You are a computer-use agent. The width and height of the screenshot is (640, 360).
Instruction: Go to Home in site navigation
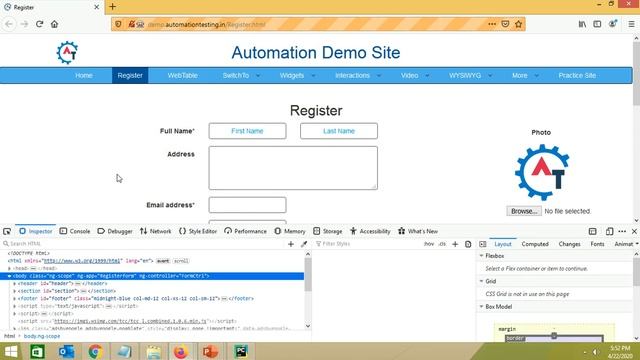point(84,76)
